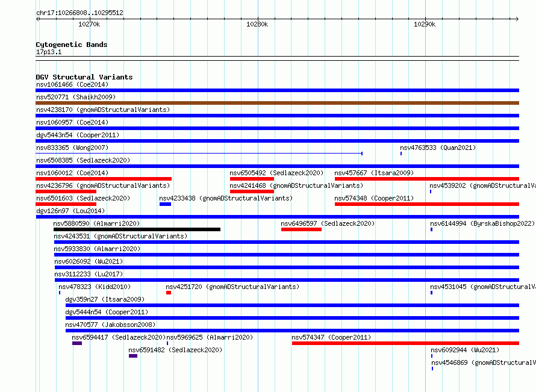Select the purple nsv6594417 variant block
Screen dimensions: 536x392
pos(77,343)
